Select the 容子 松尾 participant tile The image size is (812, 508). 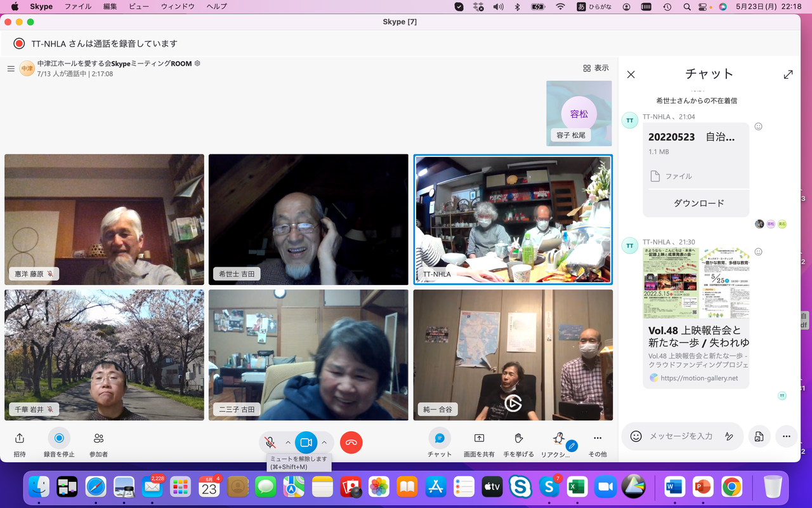coord(579,114)
